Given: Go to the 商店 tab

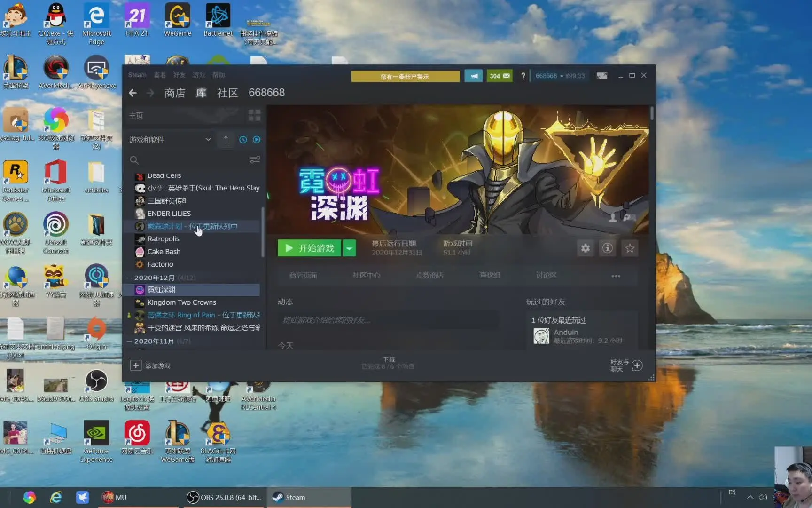Looking at the screenshot, I should (x=175, y=93).
